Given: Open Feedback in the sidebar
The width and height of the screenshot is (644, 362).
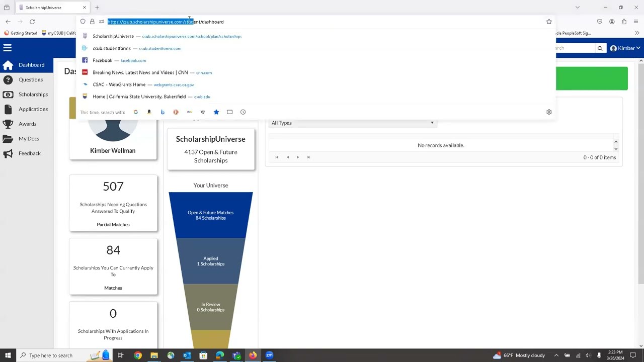Looking at the screenshot, I should (x=27, y=153).
